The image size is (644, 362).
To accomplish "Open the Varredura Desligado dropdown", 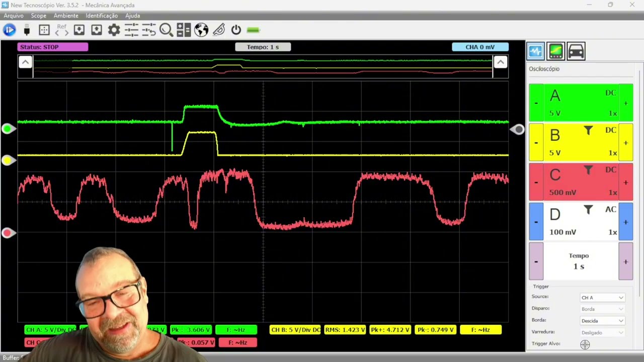I will click(x=602, y=332).
